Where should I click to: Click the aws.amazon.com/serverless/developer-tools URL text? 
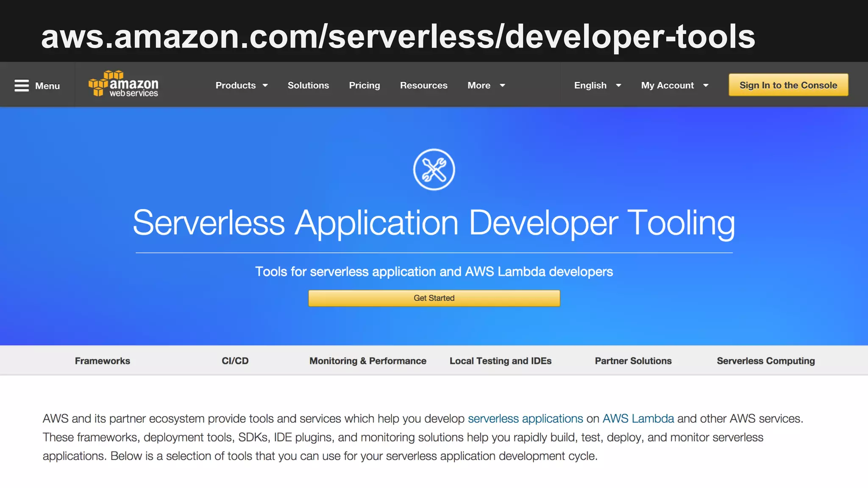click(x=398, y=37)
